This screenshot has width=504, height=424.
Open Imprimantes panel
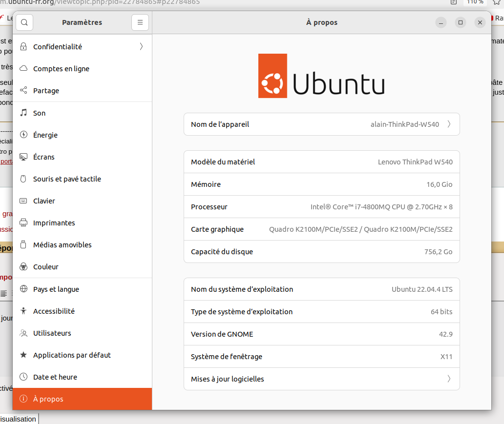coord(82,222)
